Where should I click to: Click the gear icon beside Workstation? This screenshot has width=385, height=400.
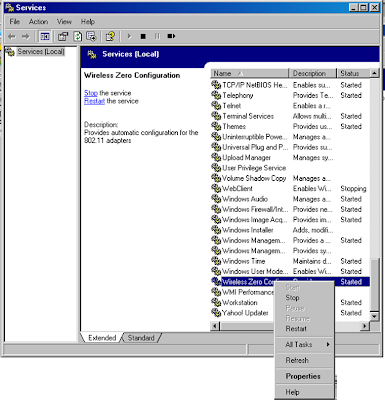[x=216, y=302]
